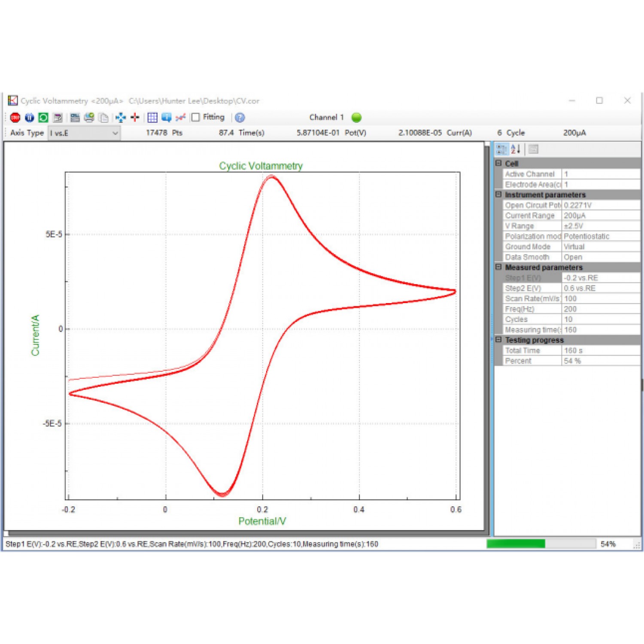644x644 pixels.
Task: Click the green restart cycle icon
Action: [43, 118]
